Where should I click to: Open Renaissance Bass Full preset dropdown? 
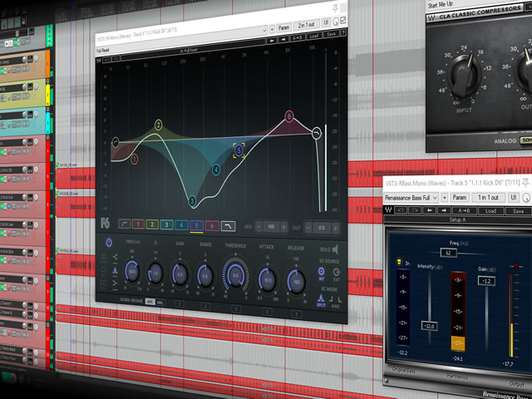[x=411, y=198]
